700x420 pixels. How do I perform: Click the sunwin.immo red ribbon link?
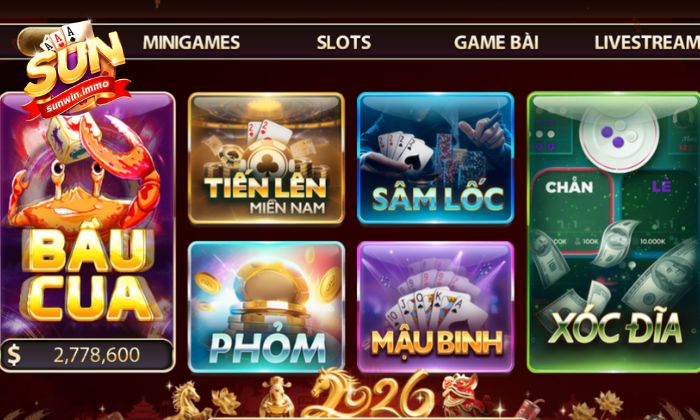(x=77, y=97)
